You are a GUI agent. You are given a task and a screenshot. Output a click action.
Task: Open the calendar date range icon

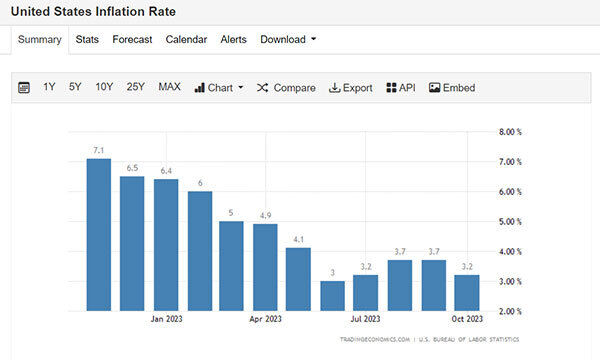click(x=24, y=88)
